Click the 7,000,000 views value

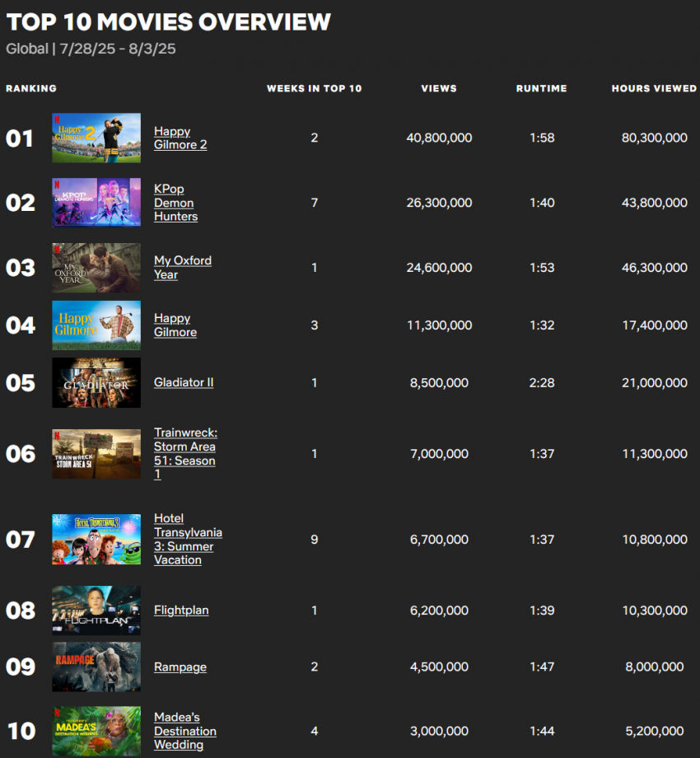pyautogui.click(x=439, y=453)
